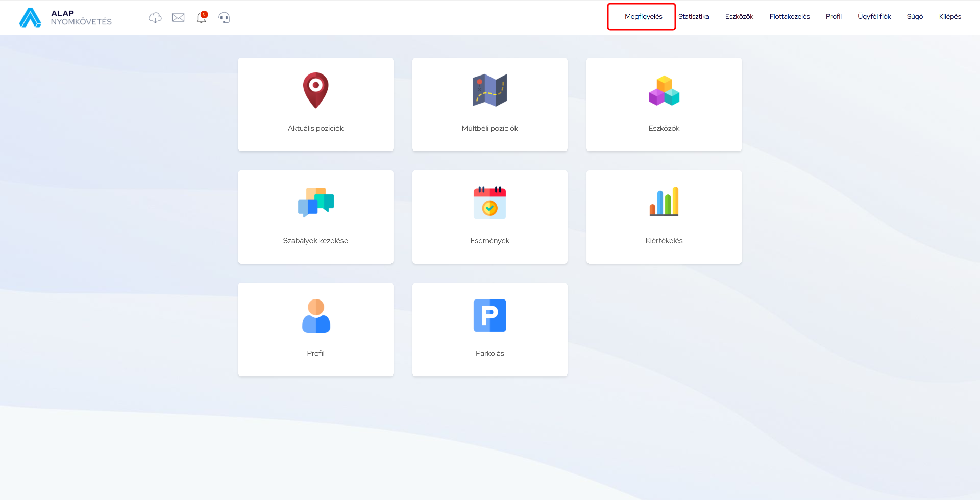
Task: Open the Eszközök top menu item
Action: click(x=739, y=17)
